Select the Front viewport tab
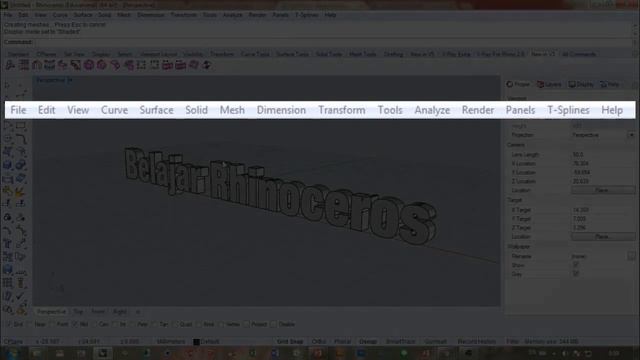Image resolution: width=640 pixels, height=360 pixels. click(98, 311)
